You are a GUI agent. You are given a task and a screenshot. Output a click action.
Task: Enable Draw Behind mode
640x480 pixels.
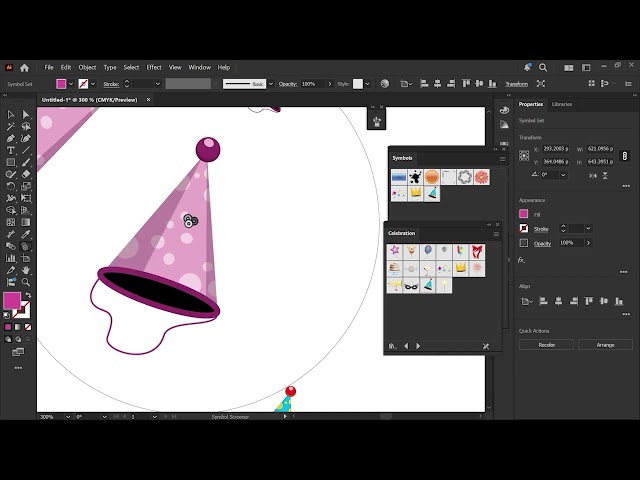coord(18,339)
